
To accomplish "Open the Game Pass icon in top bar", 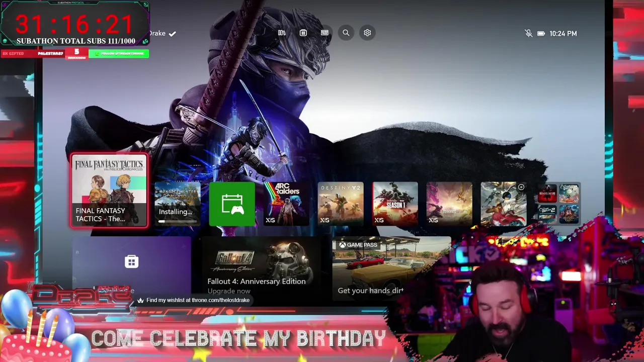I will tap(325, 33).
